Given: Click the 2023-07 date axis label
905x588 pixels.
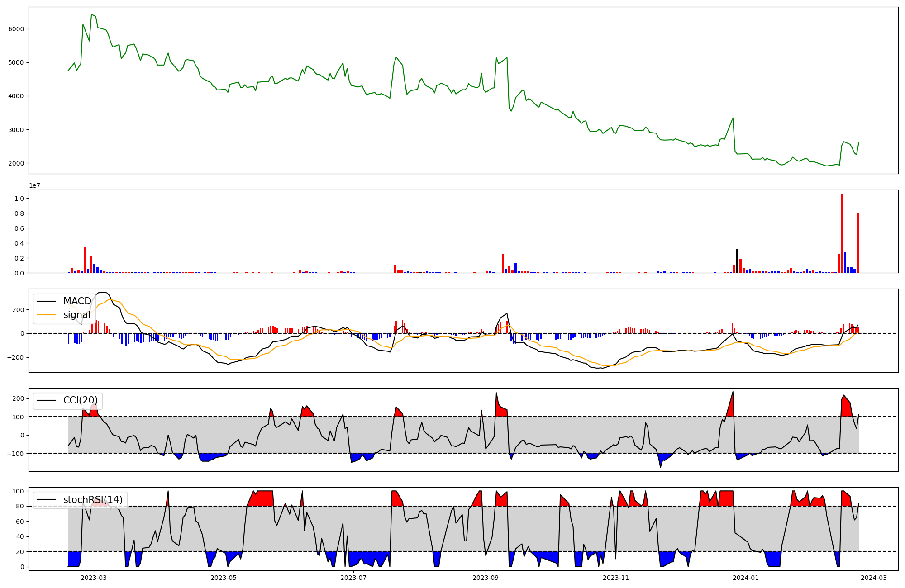Looking at the screenshot, I should click(x=353, y=578).
